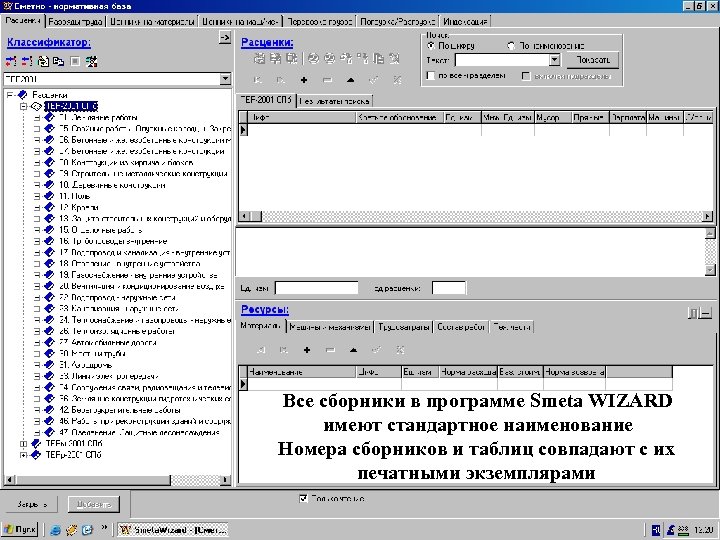Toggle the grayed checkbox beside 'по всем разделам'
This screenshot has height=540, width=720.
pos(526,76)
